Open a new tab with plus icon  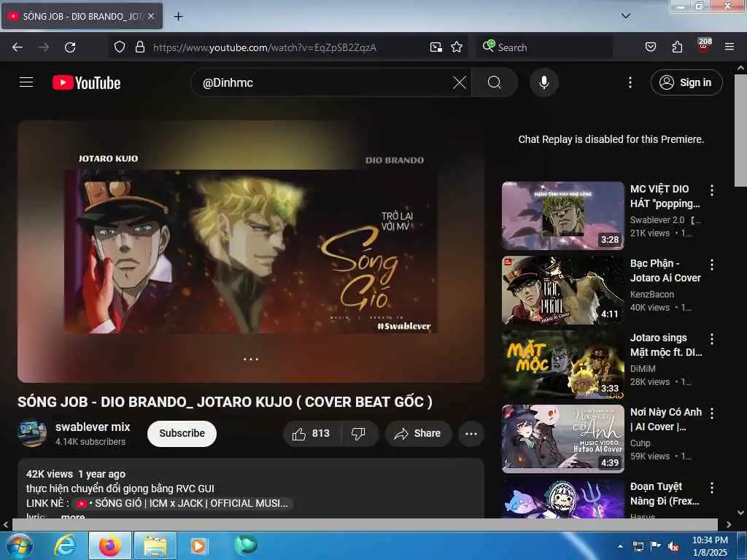tap(178, 17)
